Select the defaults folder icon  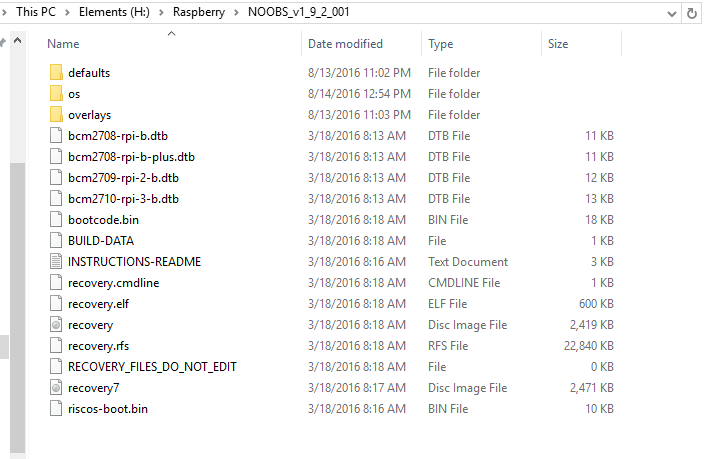point(56,72)
